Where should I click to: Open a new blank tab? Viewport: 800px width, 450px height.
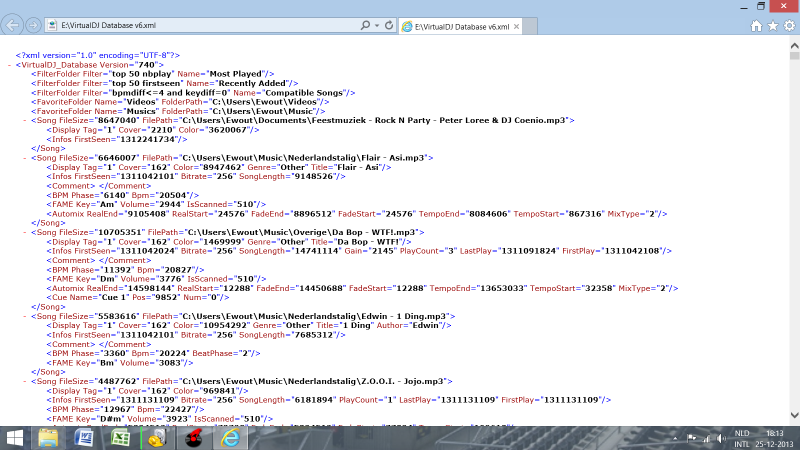click(x=530, y=27)
